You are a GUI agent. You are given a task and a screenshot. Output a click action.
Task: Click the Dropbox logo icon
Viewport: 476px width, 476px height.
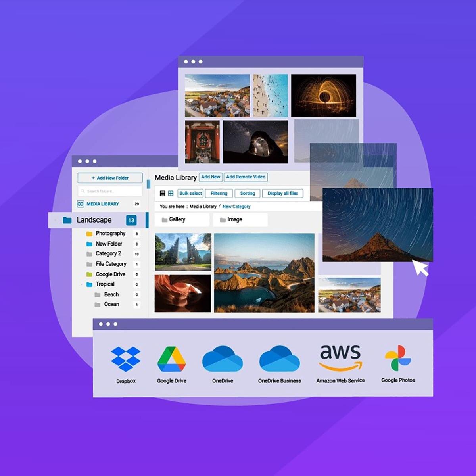pyautogui.click(x=126, y=359)
